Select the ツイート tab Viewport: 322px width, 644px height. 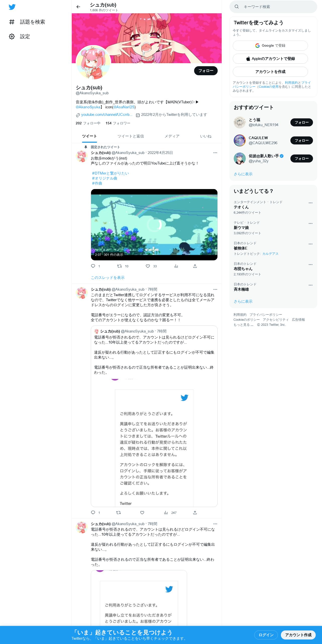point(89,136)
